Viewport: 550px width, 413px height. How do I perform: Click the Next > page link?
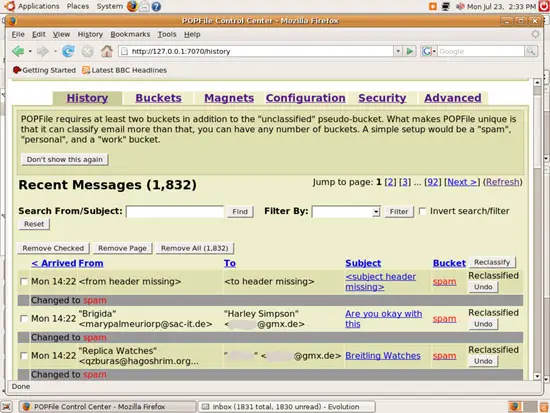(462, 182)
